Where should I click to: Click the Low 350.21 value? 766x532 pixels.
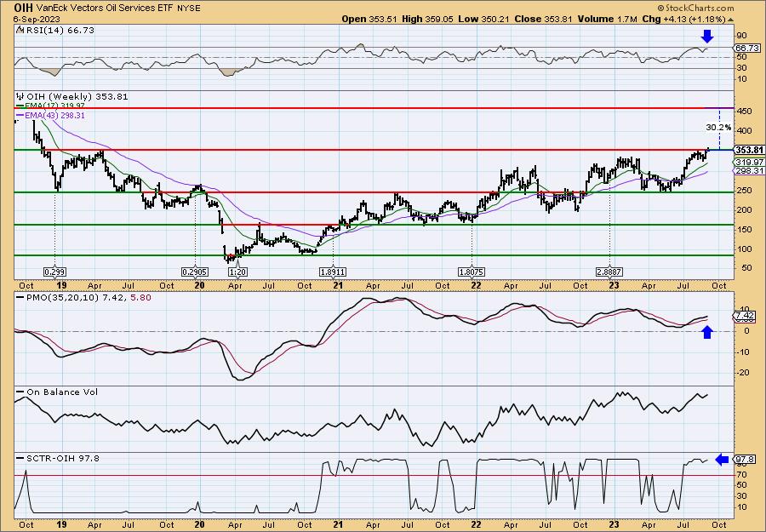(485, 19)
